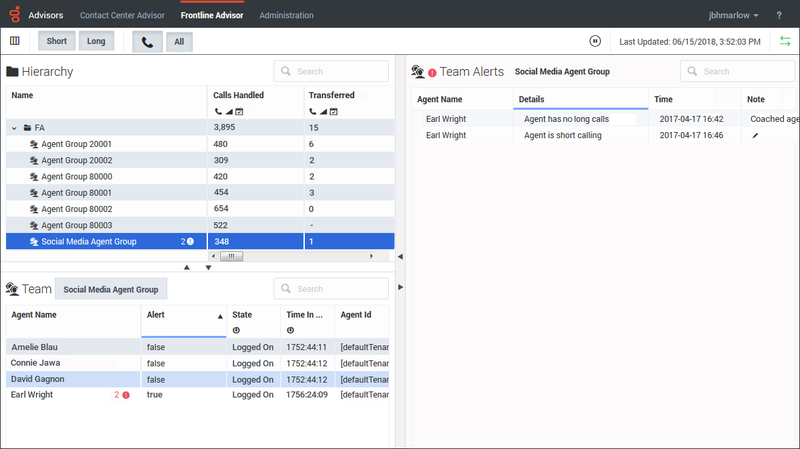
Task: Click the Team Alerts pane people icon
Action: 418,71
